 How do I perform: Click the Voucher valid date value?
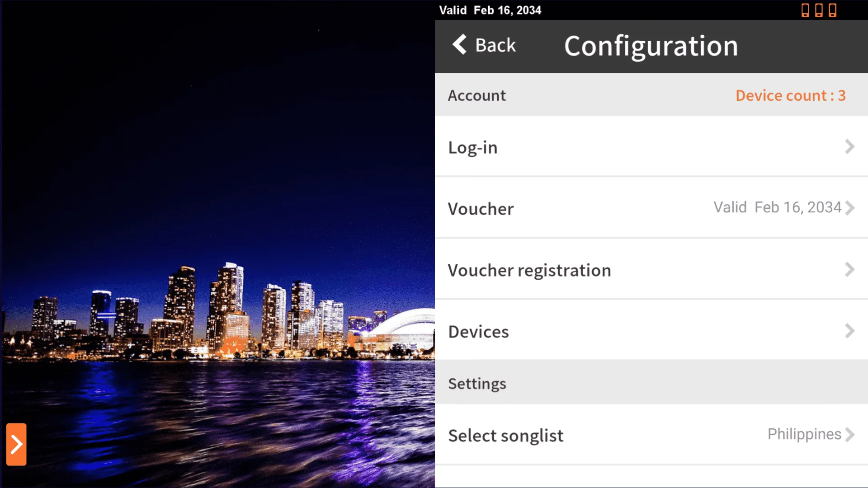[778, 207]
